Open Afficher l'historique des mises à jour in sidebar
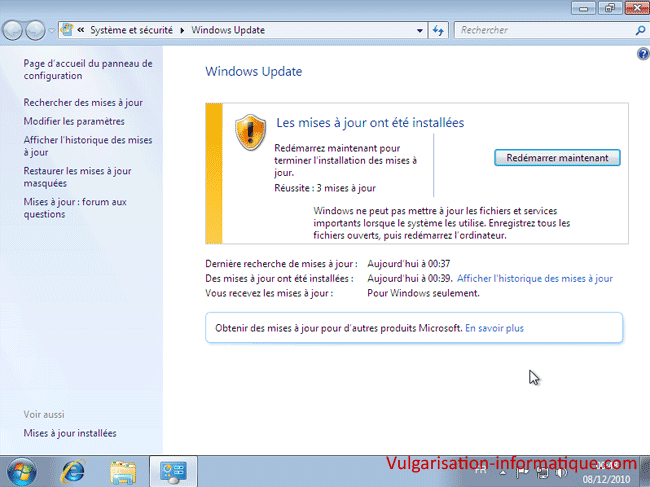This screenshot has width=650, height=487. pos(88,146)
